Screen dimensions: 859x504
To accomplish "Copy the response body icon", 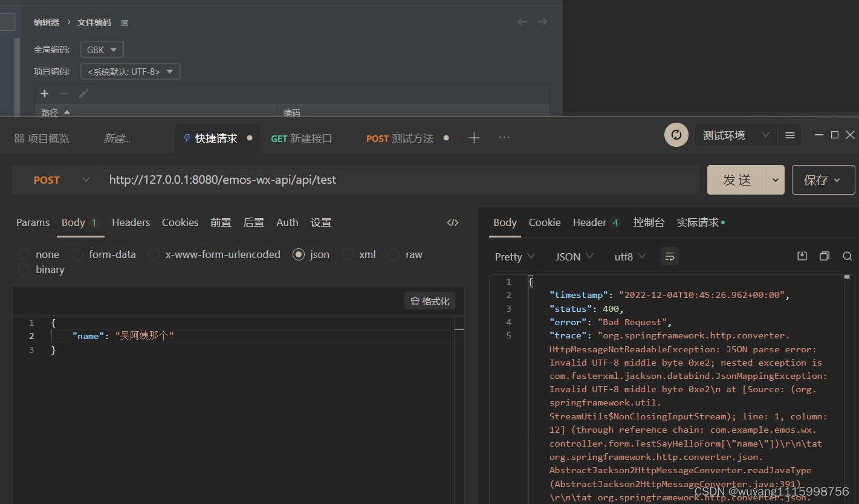I will pyautogui.click(x=825, y=256).
